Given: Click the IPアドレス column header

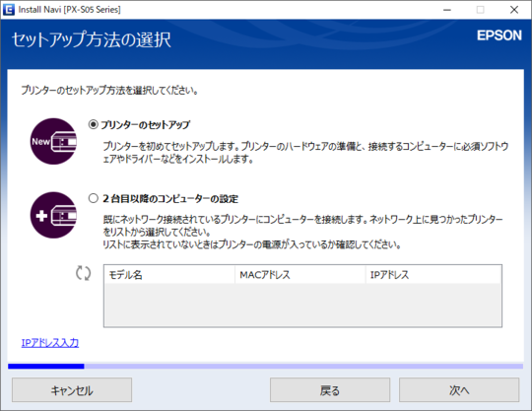Looking at the screenshot, I should pyautogui.click(x=433, y=275).
